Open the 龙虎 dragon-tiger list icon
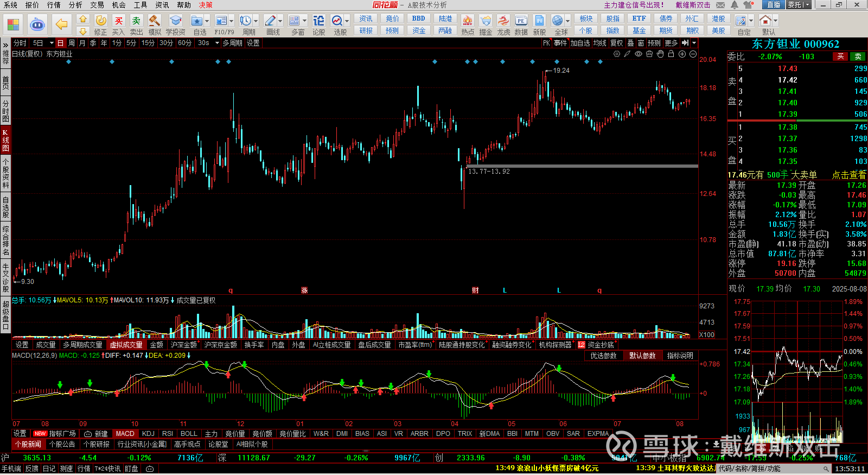This screenshot has width=868, height=475. 503,21
